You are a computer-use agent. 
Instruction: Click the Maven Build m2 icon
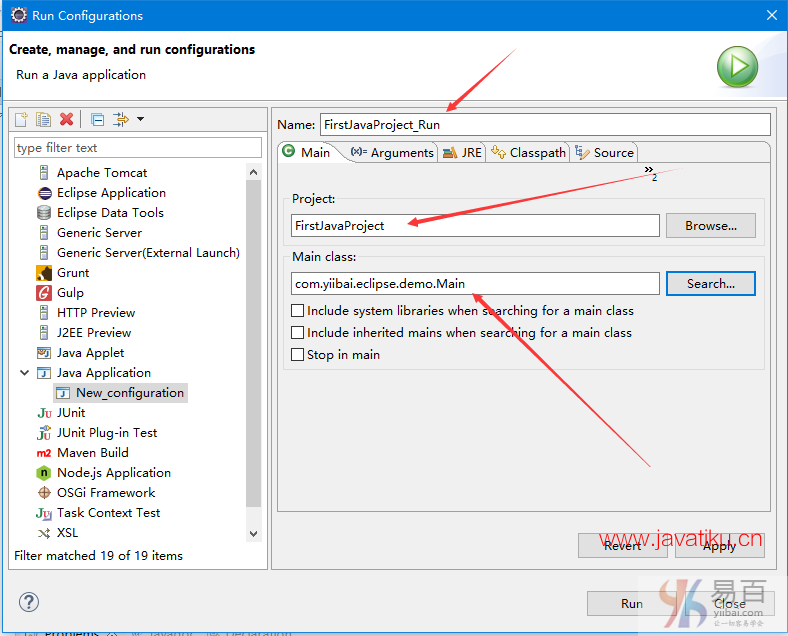click(44, 453)
